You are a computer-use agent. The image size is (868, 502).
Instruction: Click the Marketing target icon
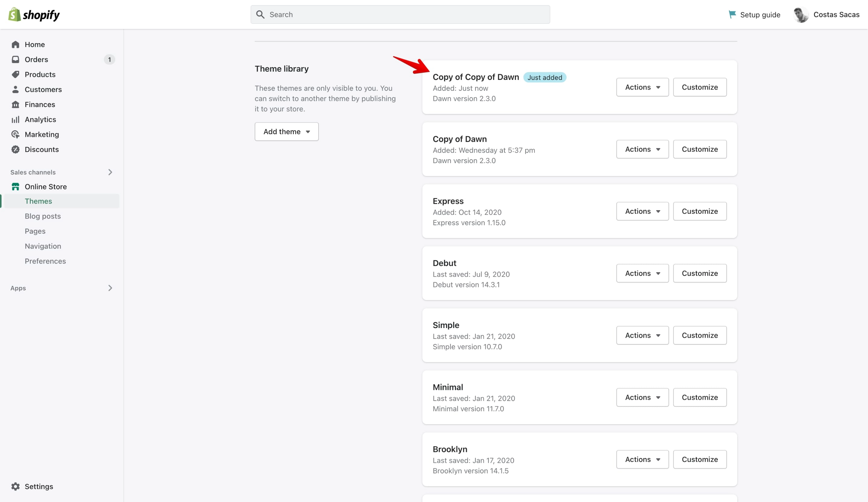15,134
